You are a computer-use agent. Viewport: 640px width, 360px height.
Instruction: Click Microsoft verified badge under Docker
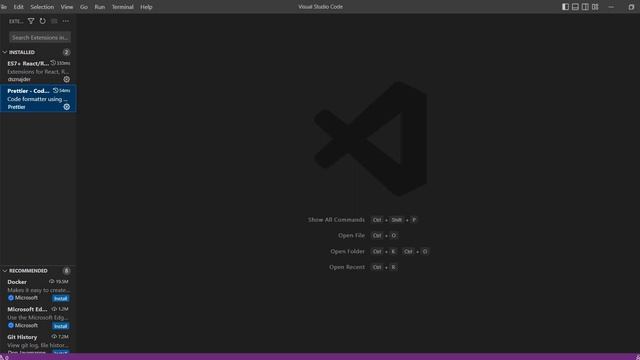click(11, 298)
